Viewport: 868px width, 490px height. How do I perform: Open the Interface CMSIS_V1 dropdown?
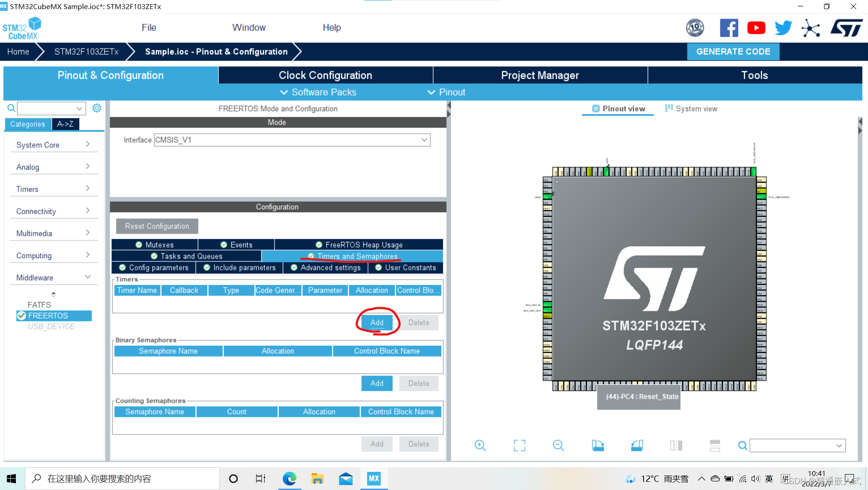(292, 140)
